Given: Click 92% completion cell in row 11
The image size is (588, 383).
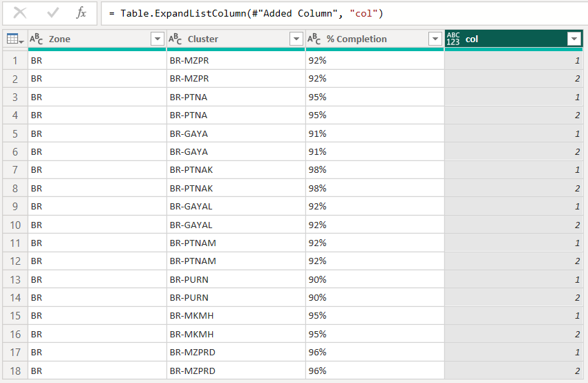Looking at the screenshot, I should [x=375, y=243].
